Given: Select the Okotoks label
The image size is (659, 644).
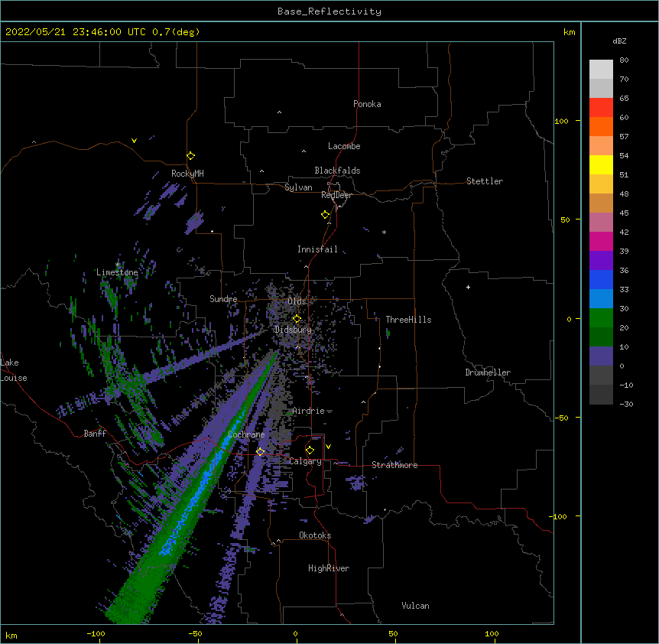Looking at the screenshot, I should tap(315, 535).
